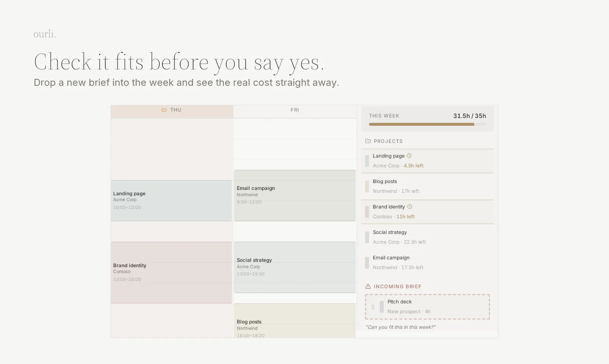This screenshot has height=364, width=609.
Task: Select Email campaign in the projects list
Action: [427, 263]
